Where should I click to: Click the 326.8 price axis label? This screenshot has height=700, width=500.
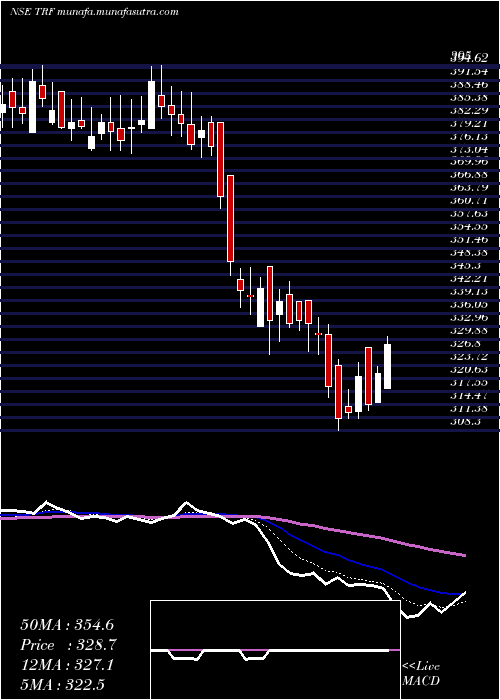(x=465, y=343)
